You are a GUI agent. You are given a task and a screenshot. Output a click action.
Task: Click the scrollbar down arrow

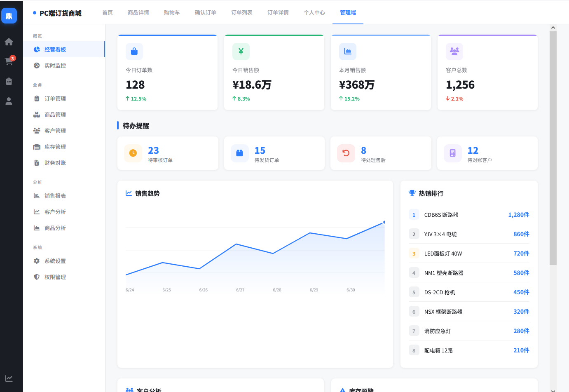[x=553, y=390]
